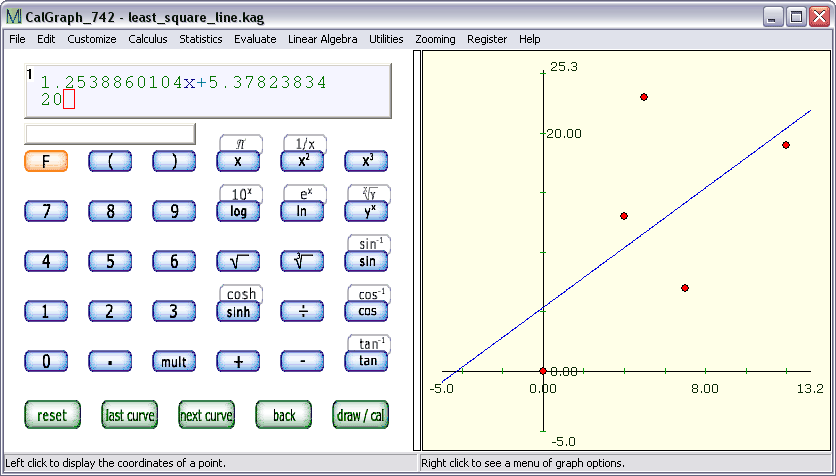Viewport: 836px width, 476px height.
Task: Click the ln function key
Action: (x=302, y=211)
